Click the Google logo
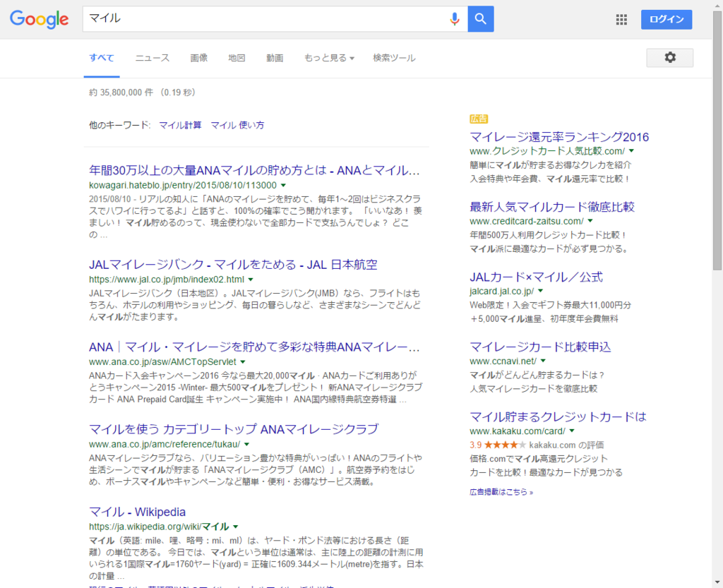This screenshot has height=588, width=723. [40, 19]
